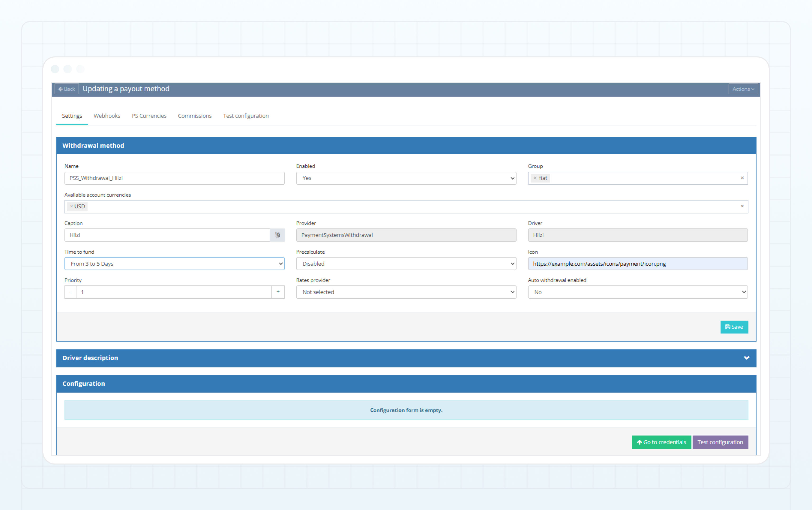812x510 pixels.
Task: Edit the Caption field containing Hilzi
Action: tap(167, 235)
